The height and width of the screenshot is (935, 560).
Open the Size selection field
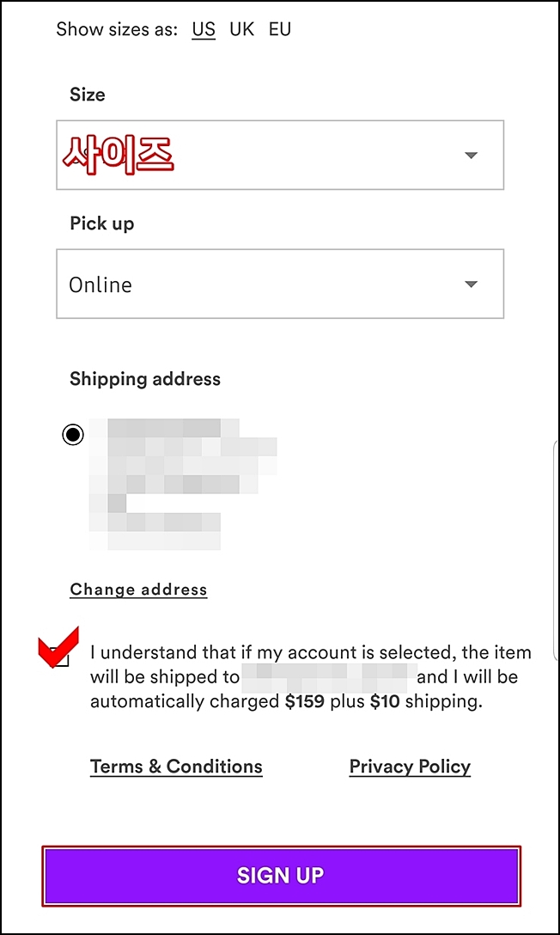click(x=280, y=155)
